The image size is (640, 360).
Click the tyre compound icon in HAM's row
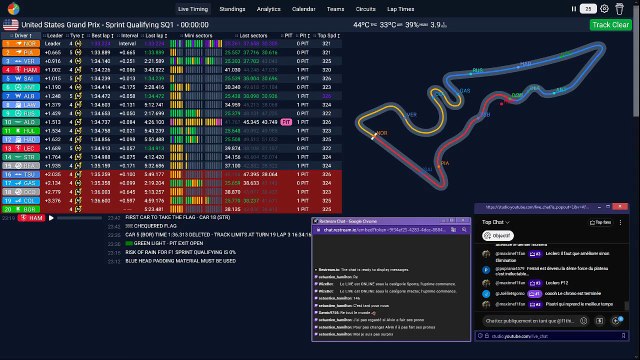coord(78,70)
